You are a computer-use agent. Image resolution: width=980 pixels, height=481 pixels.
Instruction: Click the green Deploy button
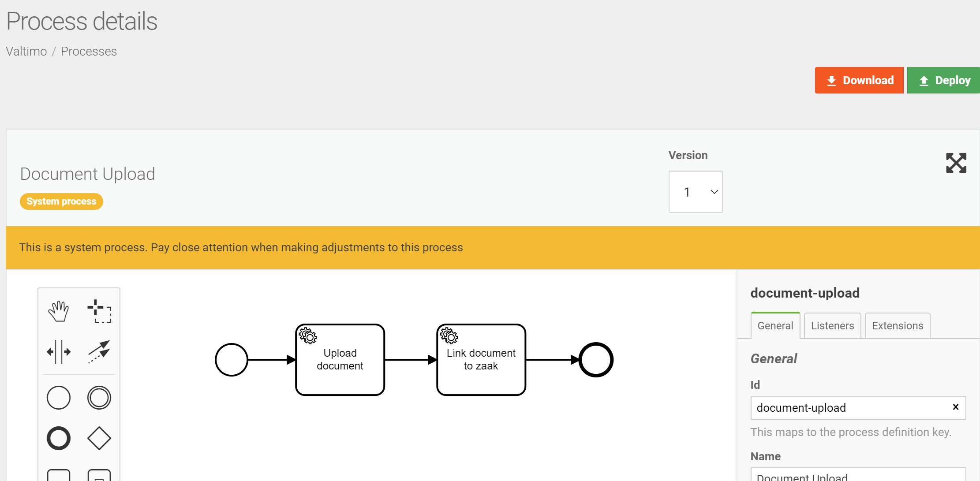pos(944,80)
